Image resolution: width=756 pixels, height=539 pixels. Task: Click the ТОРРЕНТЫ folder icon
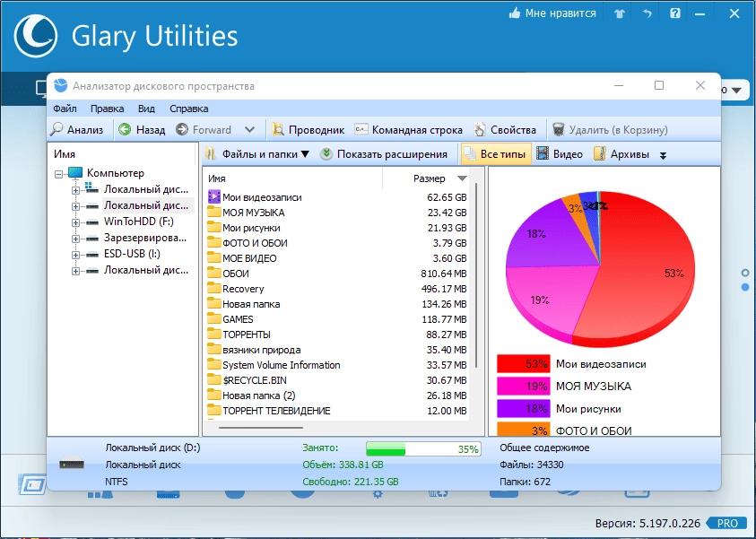(x=213, y=335)
